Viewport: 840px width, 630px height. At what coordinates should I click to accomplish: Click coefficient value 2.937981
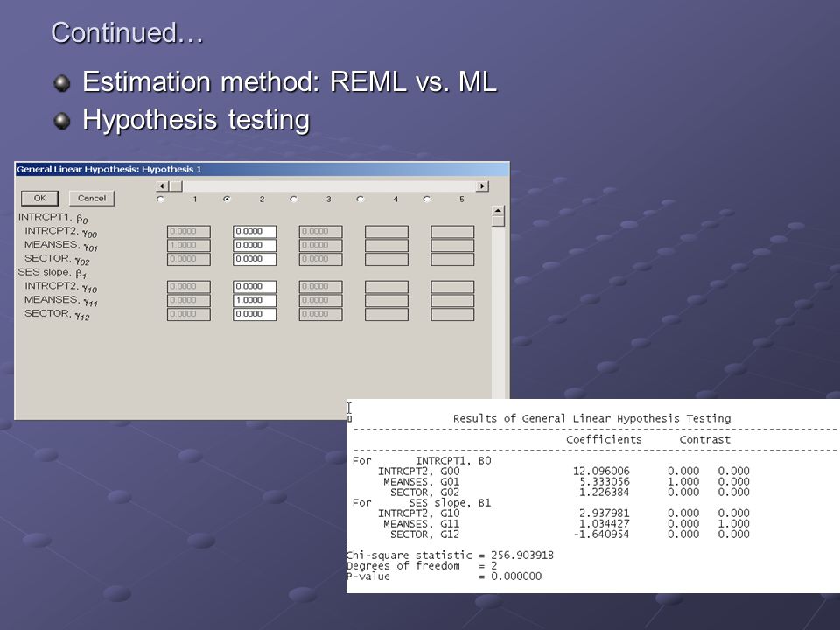(605, 514)
